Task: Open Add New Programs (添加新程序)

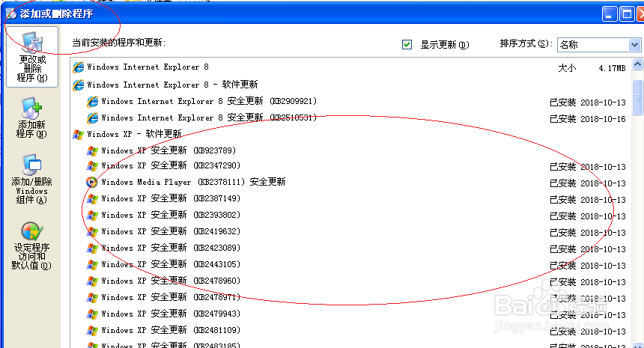Action: (x=31, y=117)
